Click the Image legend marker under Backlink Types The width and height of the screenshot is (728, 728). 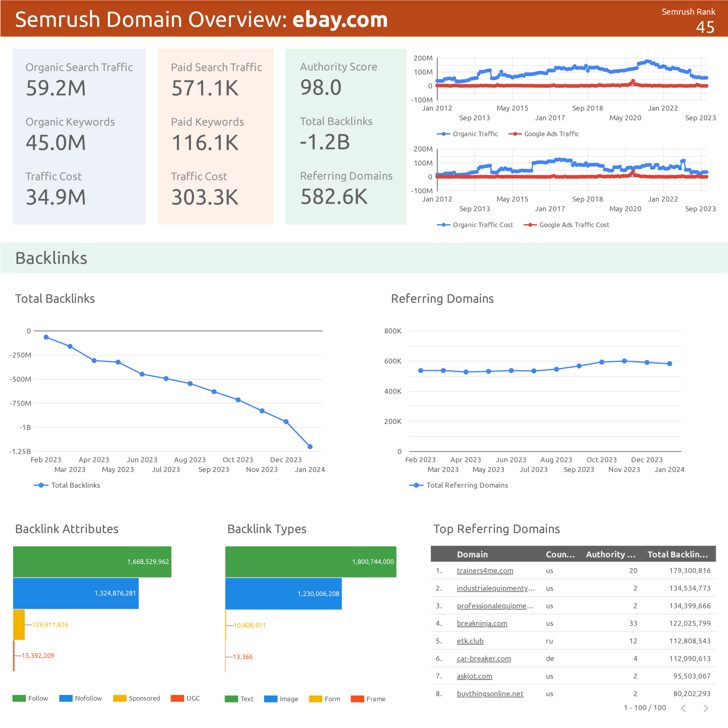271,698
